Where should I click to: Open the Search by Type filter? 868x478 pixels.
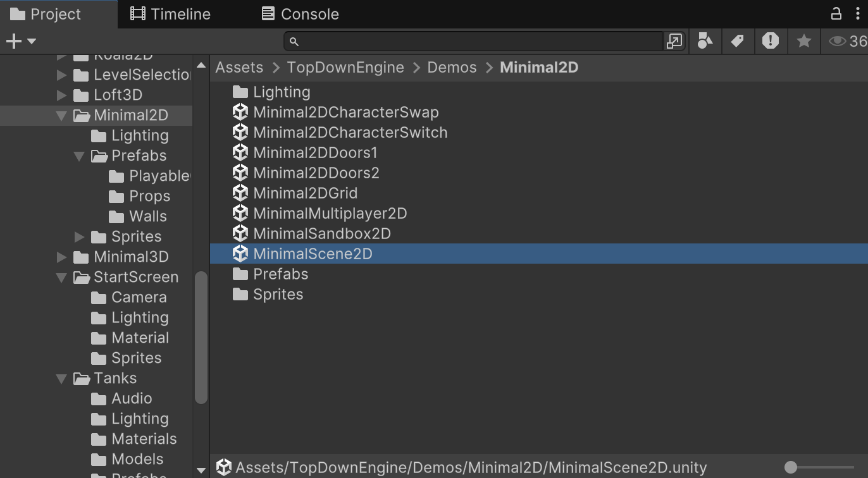coord(705,41)
